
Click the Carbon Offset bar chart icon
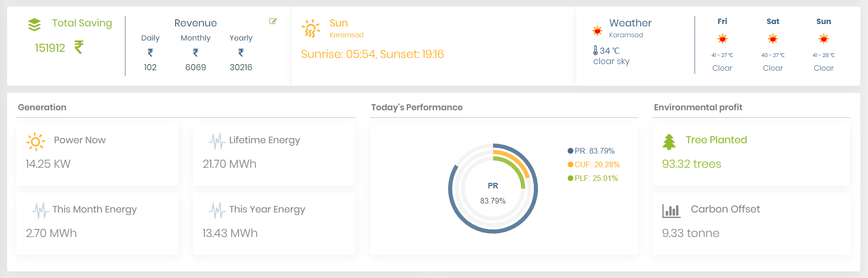point(671,211)
